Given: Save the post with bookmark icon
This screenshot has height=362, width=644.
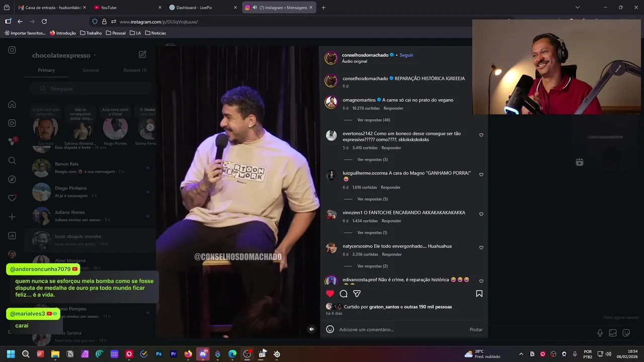Looking at the screenshot, I should click(479, 294).
